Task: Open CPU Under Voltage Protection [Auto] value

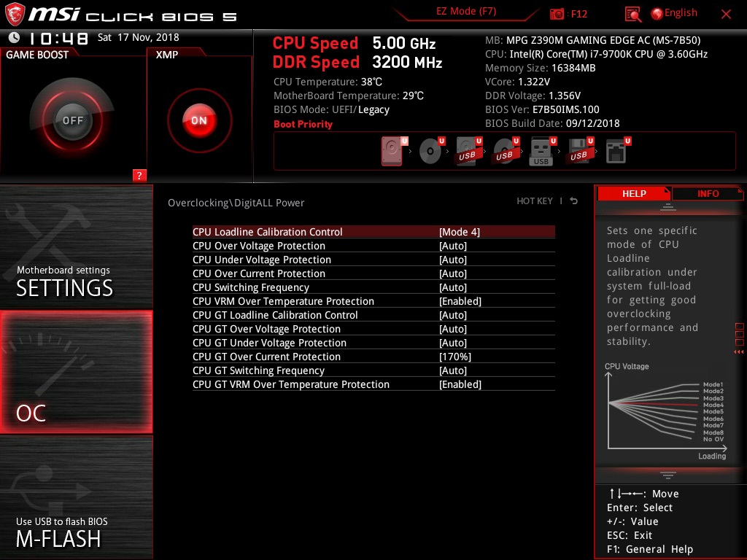Action: click(452, 260)
